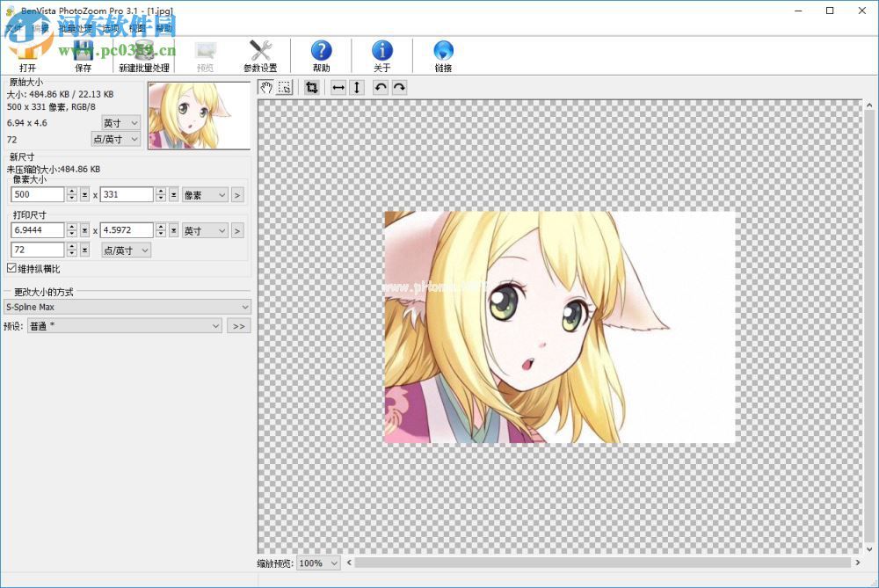Open the 文件 menu
The image size is (879, 588).
pyautogui.click(x=13, y=27)
